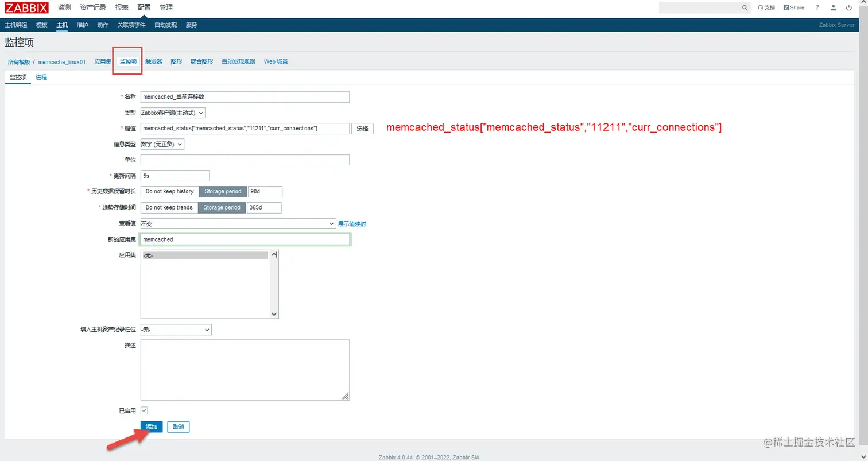Open the 监测 menu

(x=64, y=7)
